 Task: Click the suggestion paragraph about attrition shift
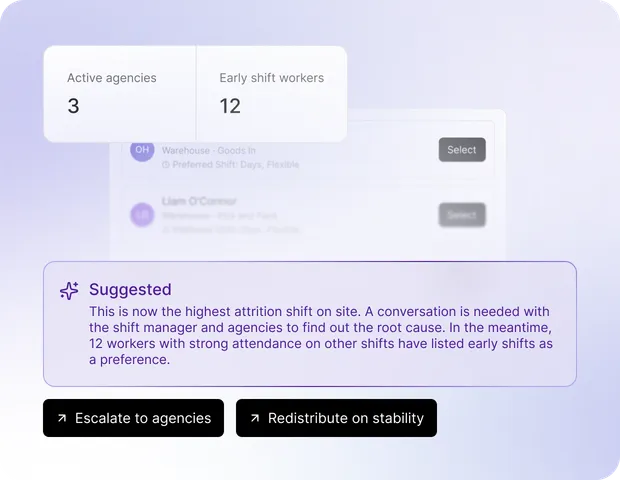[x=321, y=335]
